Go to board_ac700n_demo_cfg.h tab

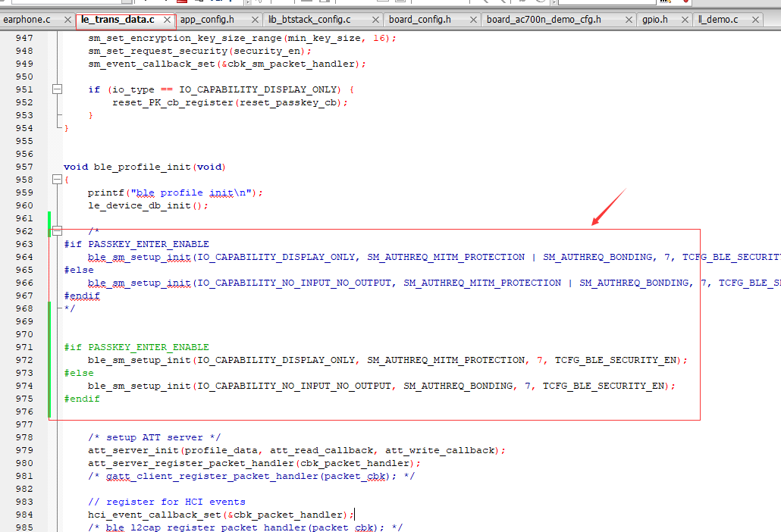(544, 20)
